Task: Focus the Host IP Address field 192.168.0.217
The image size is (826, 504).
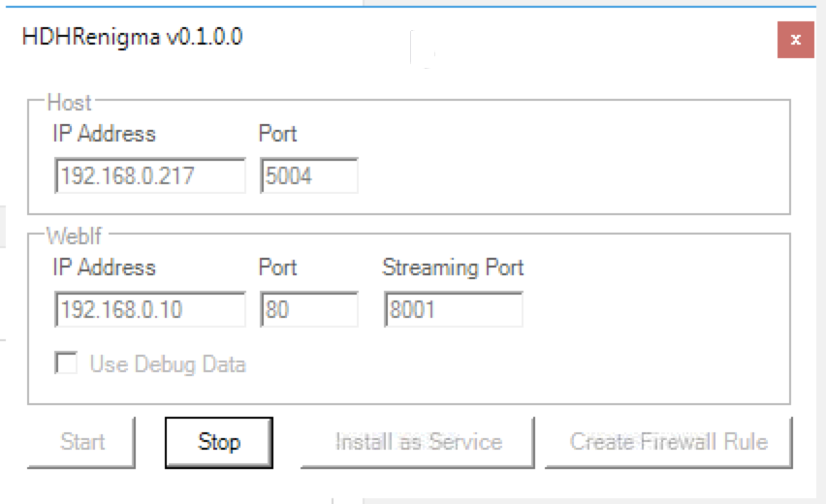Action: click(150, 176)
